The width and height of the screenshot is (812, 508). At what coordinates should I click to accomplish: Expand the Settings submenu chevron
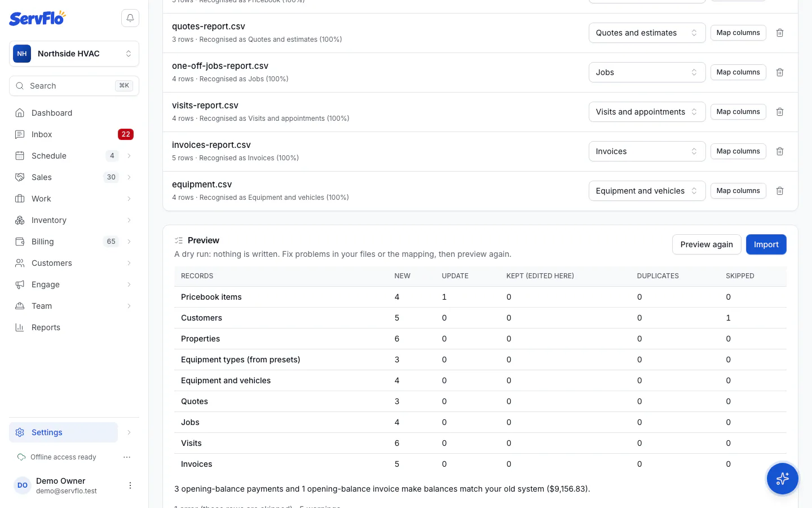[129, 432]
